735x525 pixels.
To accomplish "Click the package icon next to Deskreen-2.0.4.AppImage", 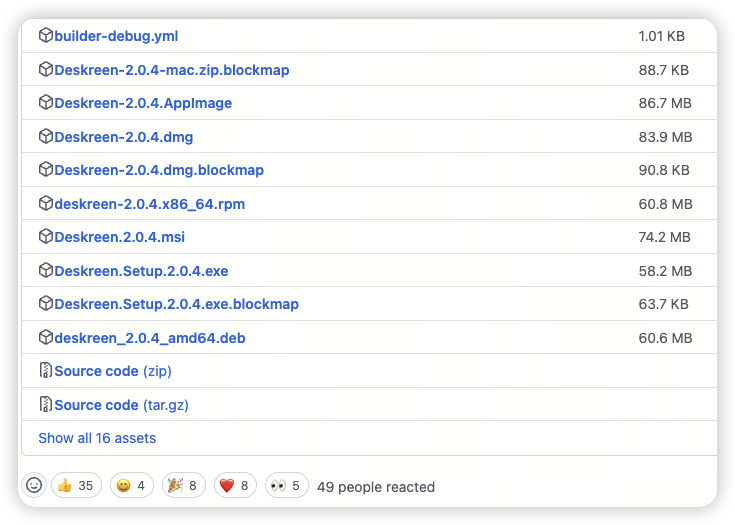I will coord(45,103).
